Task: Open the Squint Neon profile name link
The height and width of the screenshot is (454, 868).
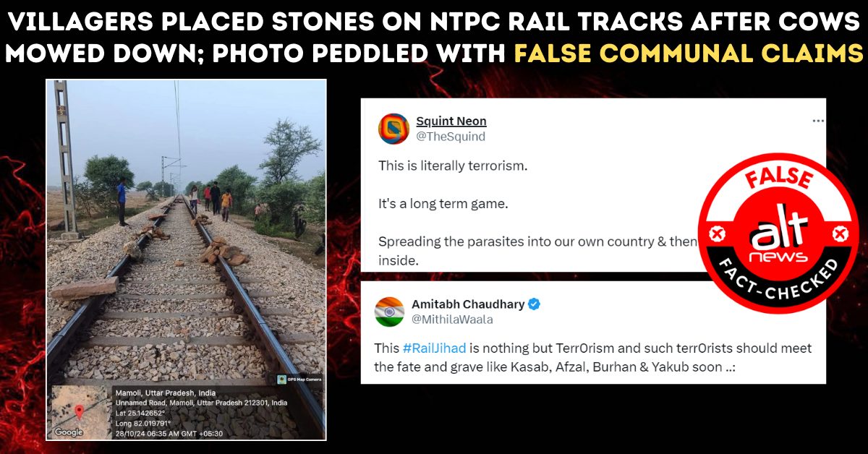Action: (451, 121)
